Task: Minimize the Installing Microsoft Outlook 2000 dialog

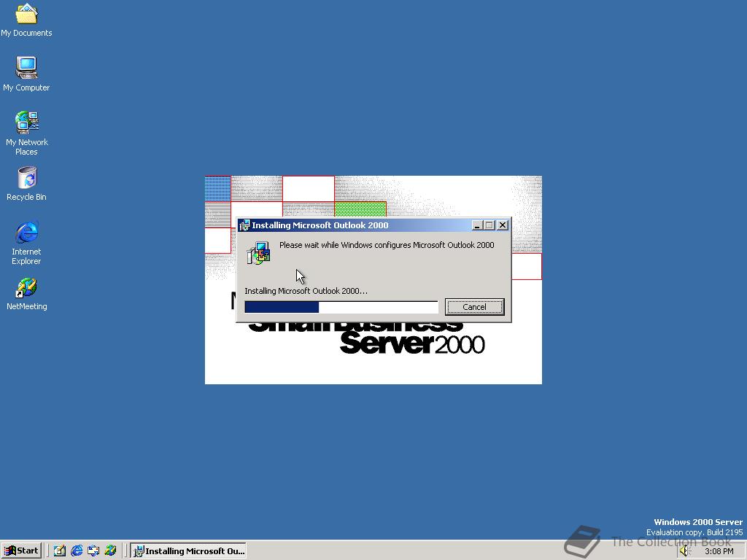Action: (x=477, y=225)
